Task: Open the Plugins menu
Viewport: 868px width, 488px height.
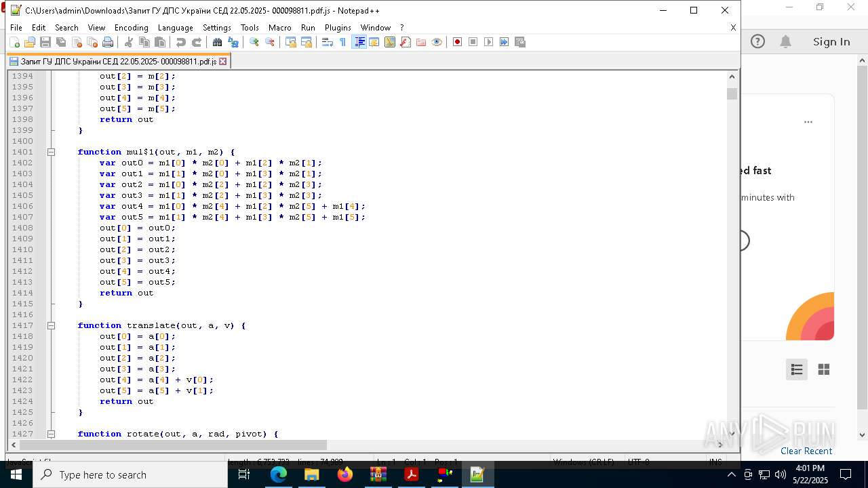Action: click(338, 28)
